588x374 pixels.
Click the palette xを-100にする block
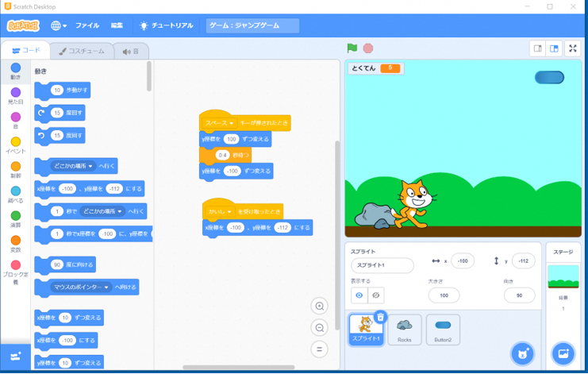tap(66, 341)
